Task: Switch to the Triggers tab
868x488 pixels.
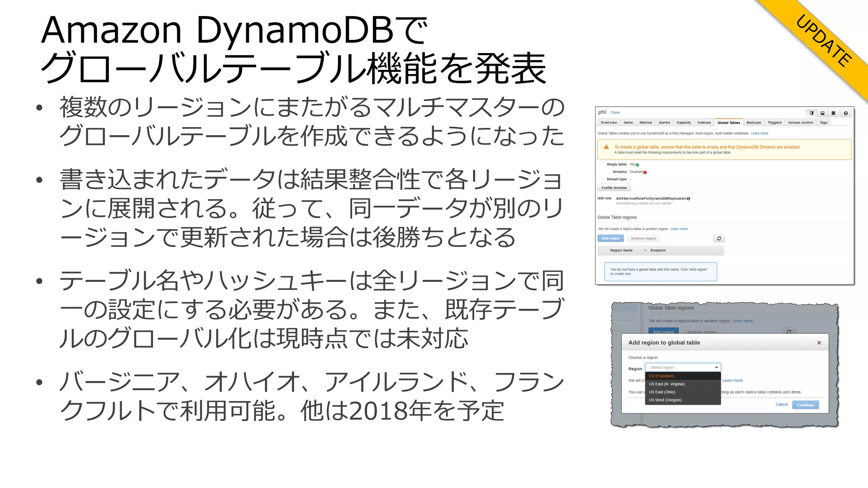Action: pos(774,122)
